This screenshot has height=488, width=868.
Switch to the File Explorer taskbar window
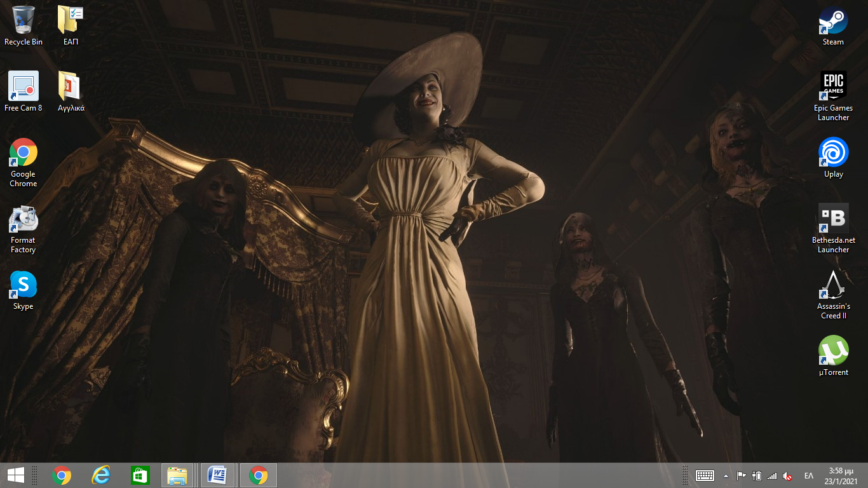point(177,475)
